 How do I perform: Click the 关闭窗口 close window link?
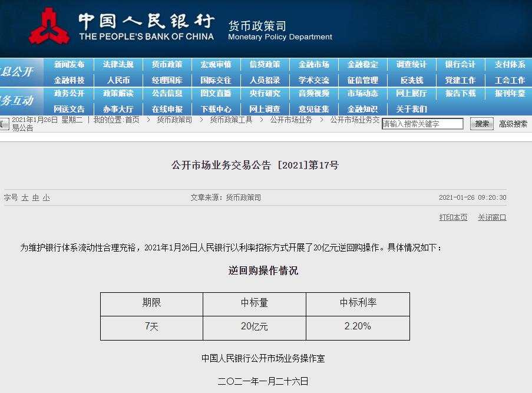492,217
